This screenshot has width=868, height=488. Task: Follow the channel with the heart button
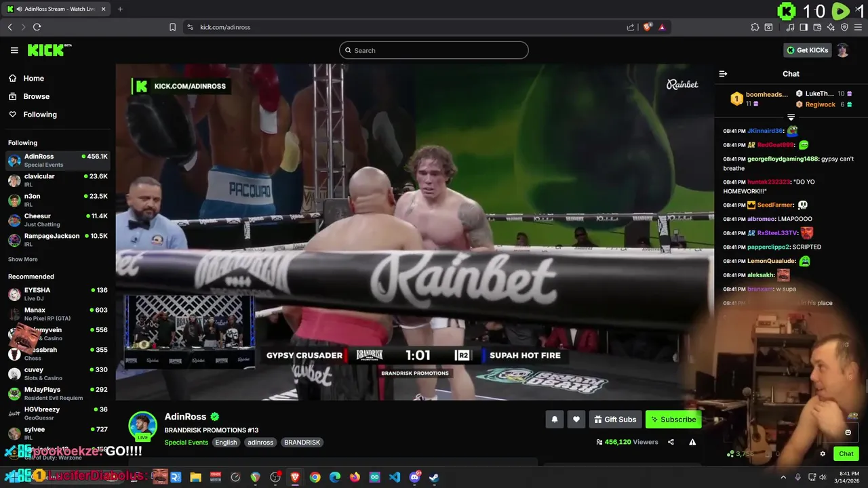pyautogui.click(x=576, y=420)
